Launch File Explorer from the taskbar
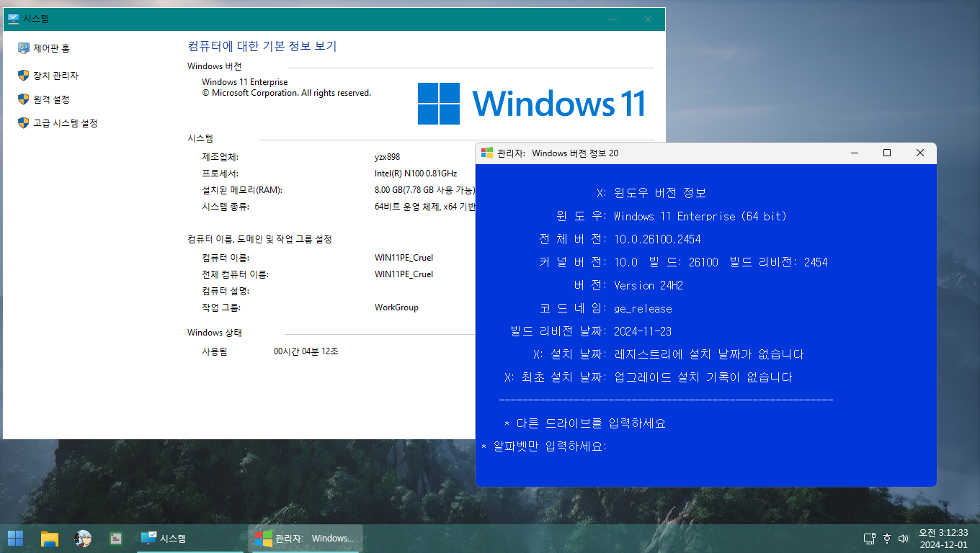This screenshot has height=553, width=980. pos(49,538)
